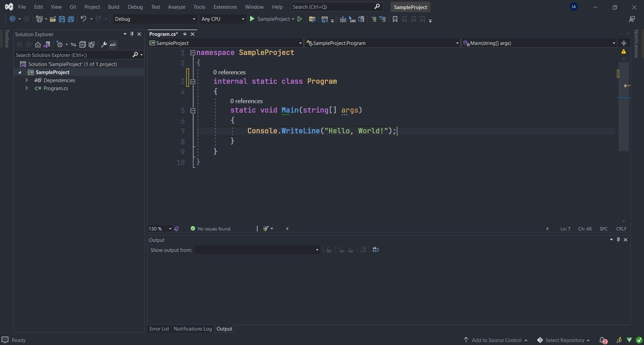This screenshot has height=345, width=644.
Task: Click the toolbar bookmark icon
Action: (395, 19)
